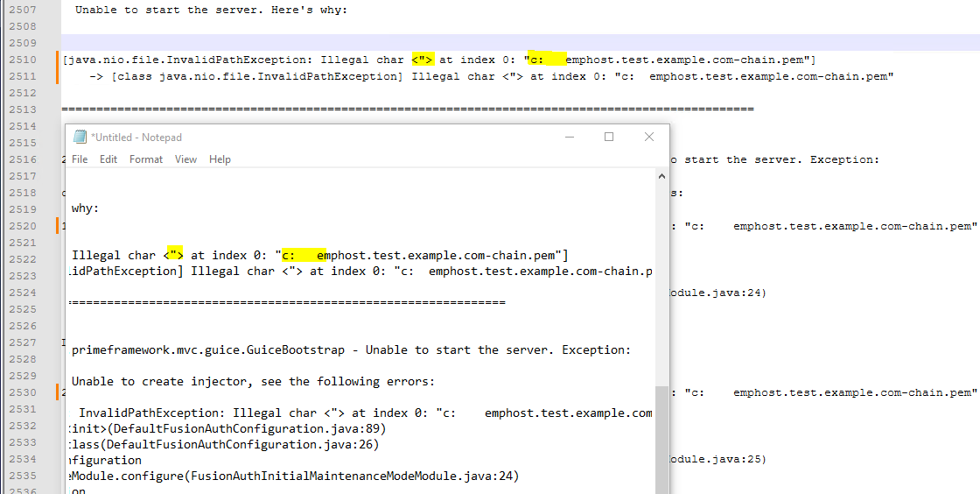Click the Notepad icon in the title bar

[80, 137]
